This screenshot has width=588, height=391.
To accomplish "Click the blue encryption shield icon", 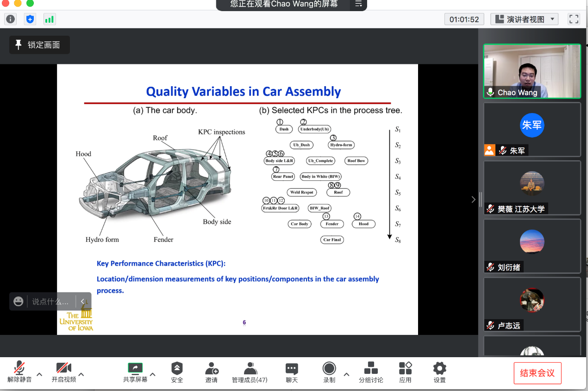I will [30, 19].
